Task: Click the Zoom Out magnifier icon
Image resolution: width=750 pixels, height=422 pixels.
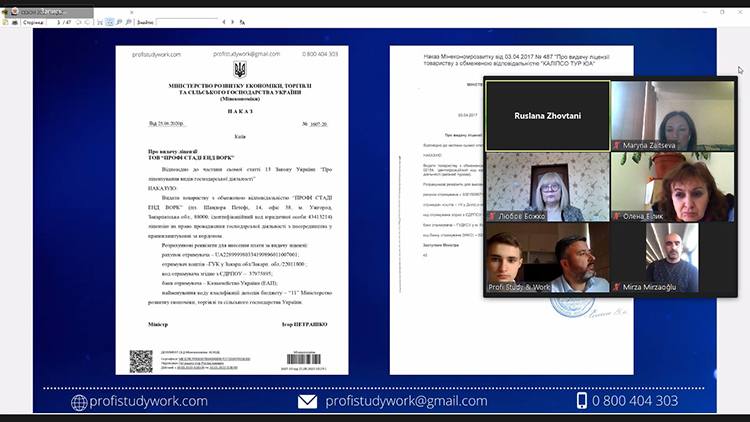Action: [119, 22]
